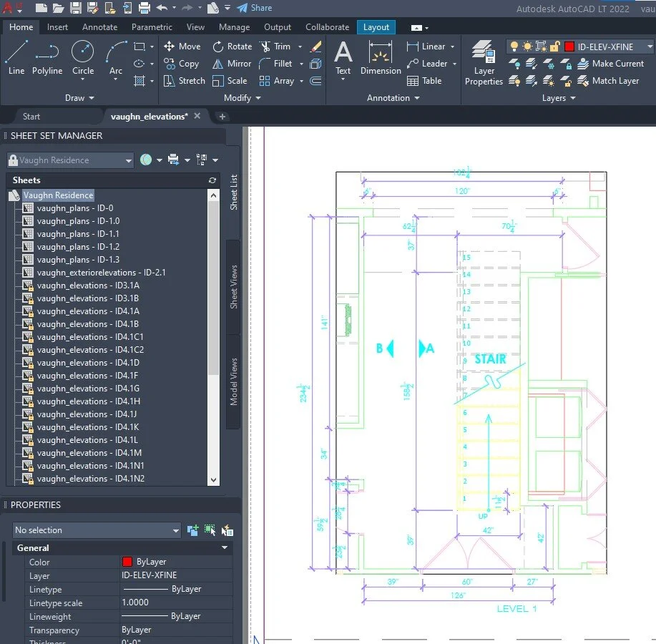Toggle layer freeze sun icon
The image size is (656, 644).
[x=527, y=47]
